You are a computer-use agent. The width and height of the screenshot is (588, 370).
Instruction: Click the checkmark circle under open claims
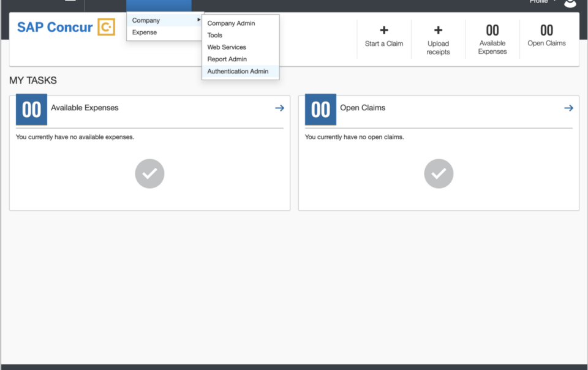(439, 173)
